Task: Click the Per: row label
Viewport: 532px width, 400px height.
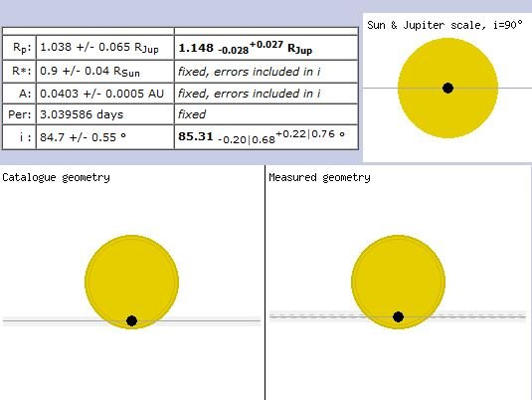Action: tap(20, 114)
